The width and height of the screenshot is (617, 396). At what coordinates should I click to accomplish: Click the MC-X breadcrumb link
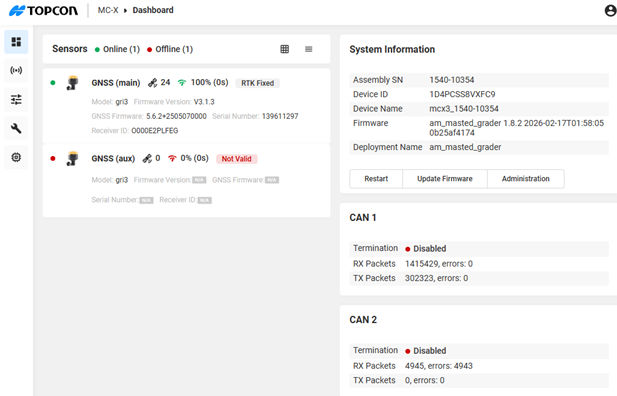pyautogui.click(x=108, y=10)
